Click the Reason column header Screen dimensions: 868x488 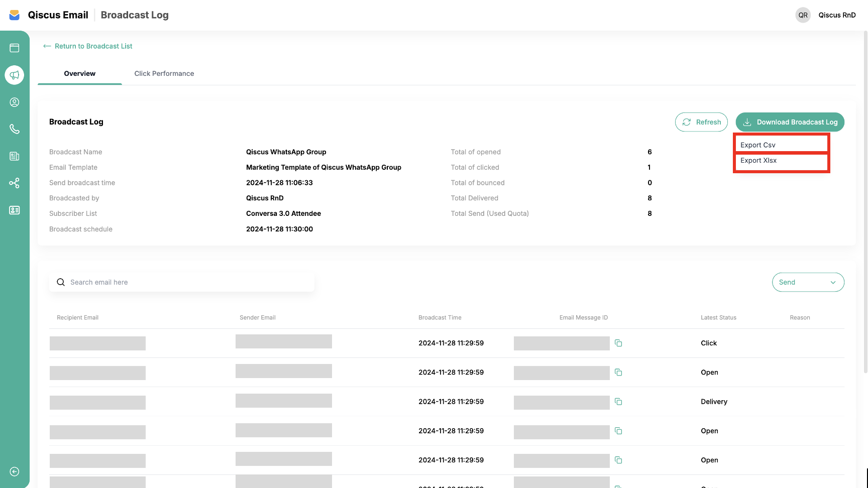[x=800, y=318]
